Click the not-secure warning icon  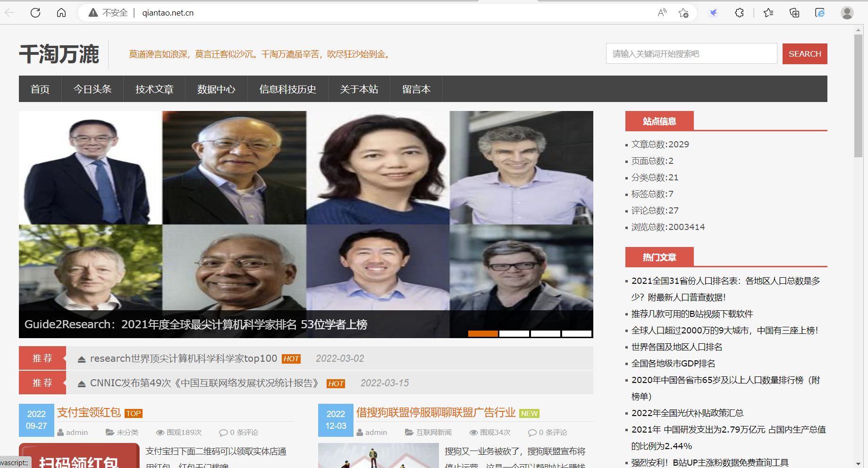tap(93, 13)
